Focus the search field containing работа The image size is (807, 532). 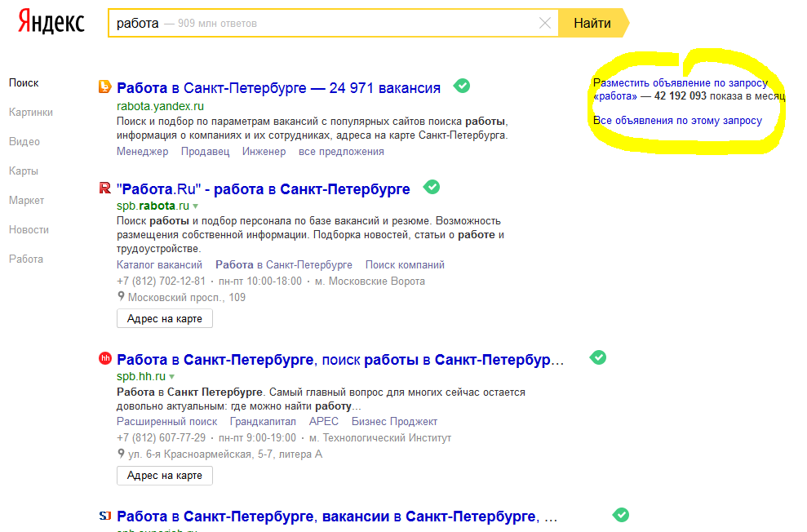tap(333, 23)
